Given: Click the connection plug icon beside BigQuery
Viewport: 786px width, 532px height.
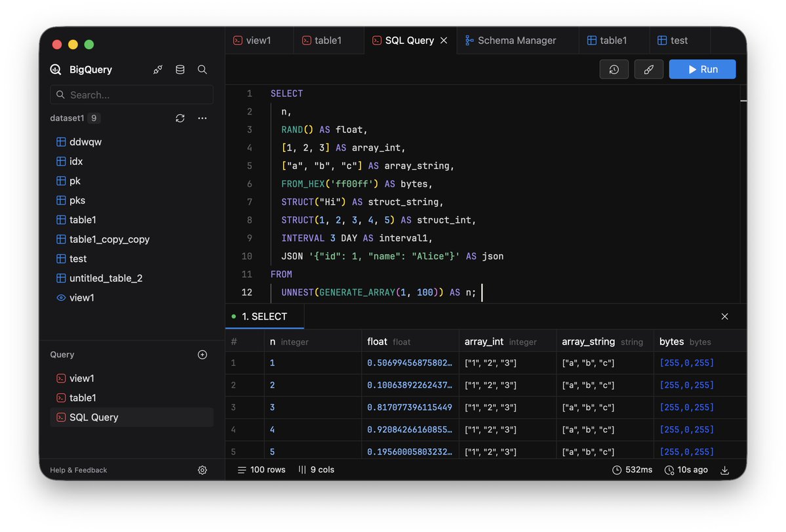Looking at the screenshot, I should pyautogui.click(x=158, y=69).
